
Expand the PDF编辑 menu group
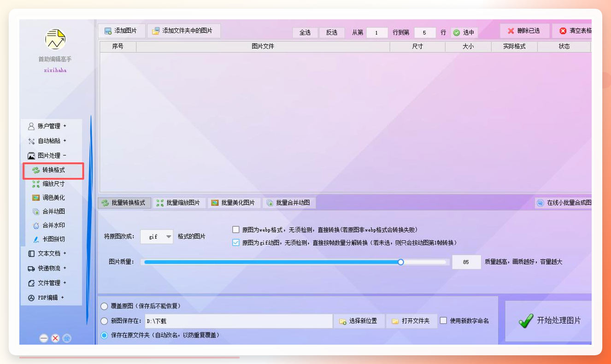pos(46,298)
